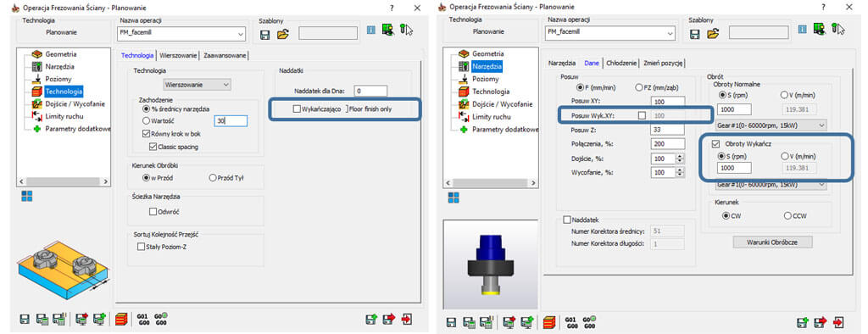868x334 pixels.
Task: Click save with red arrow icon, left dialog bottom right
Action: tap(389, 320)
